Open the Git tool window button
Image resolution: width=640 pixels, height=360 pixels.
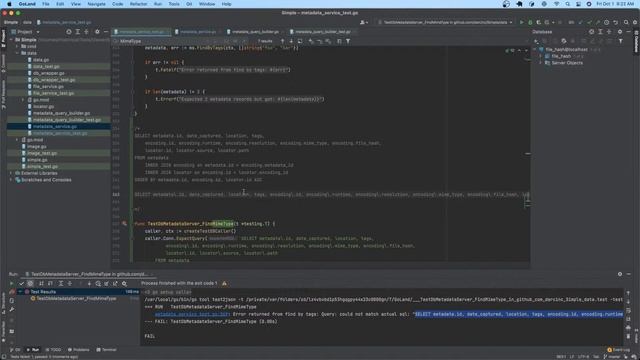(x=14, y=350)
